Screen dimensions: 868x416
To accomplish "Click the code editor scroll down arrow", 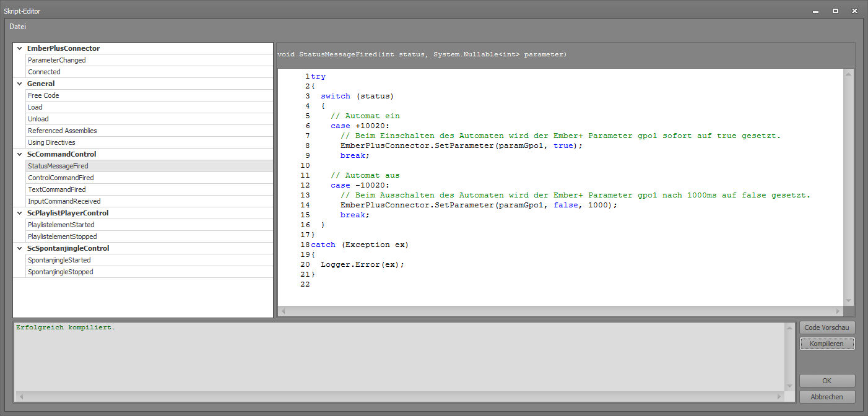I will (848, 301).
